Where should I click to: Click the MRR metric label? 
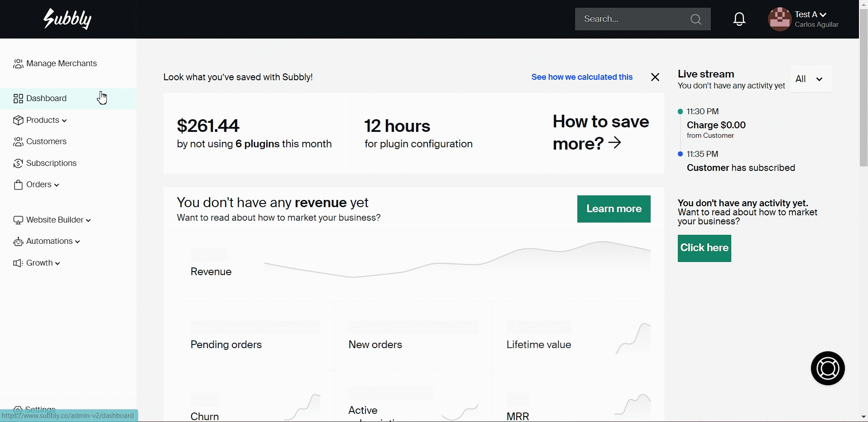[518, 416]
